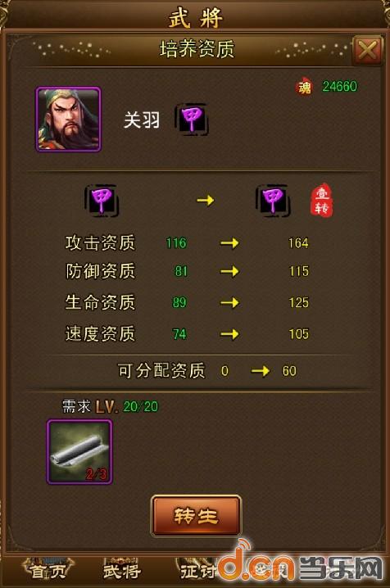Open the 征讨 campaign tab
The width and height of the screenshot is (390, 588).
(197, 570)
